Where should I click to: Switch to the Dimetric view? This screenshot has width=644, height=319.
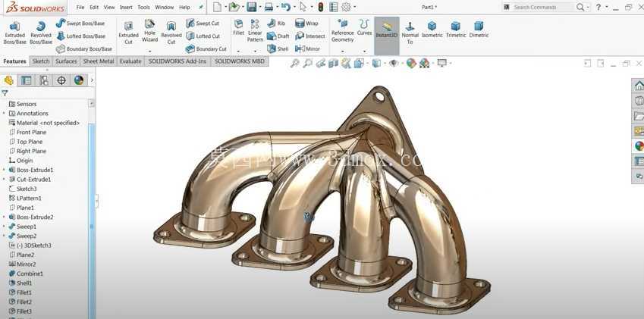[x=479, y=30]
